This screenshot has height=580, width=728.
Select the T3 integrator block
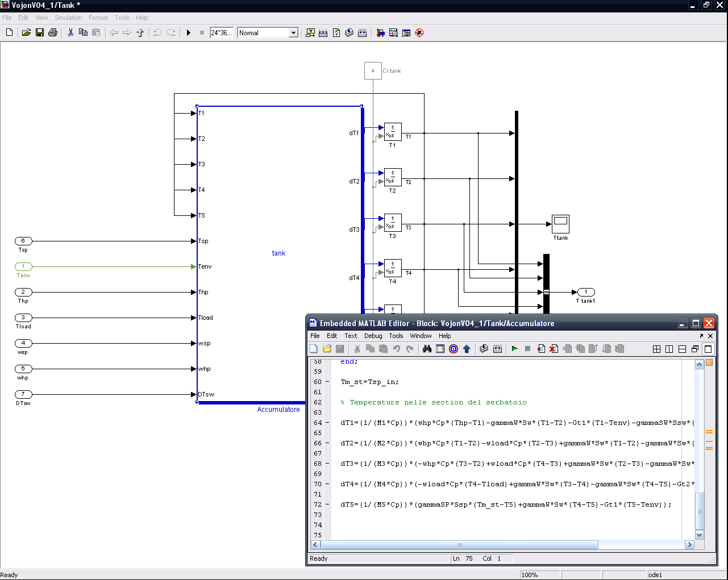pos(393,223)
